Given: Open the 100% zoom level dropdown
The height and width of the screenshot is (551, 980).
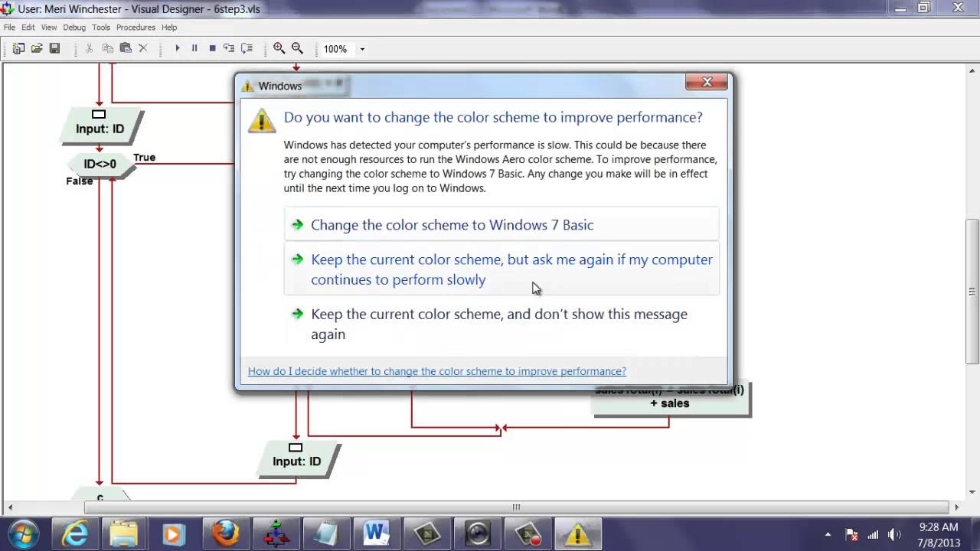Looking at the screenshot, I should (x=362, y=49).
